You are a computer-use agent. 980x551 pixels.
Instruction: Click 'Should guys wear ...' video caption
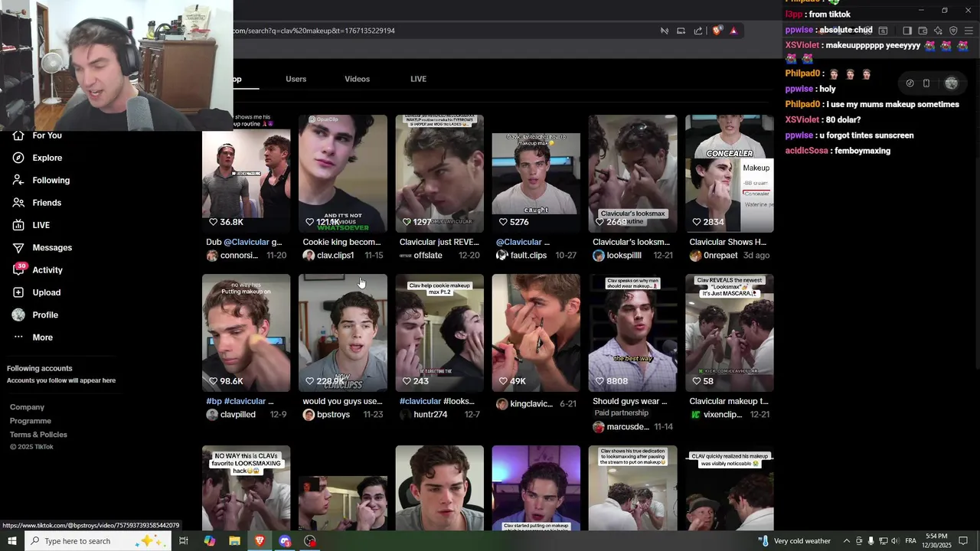630,401
